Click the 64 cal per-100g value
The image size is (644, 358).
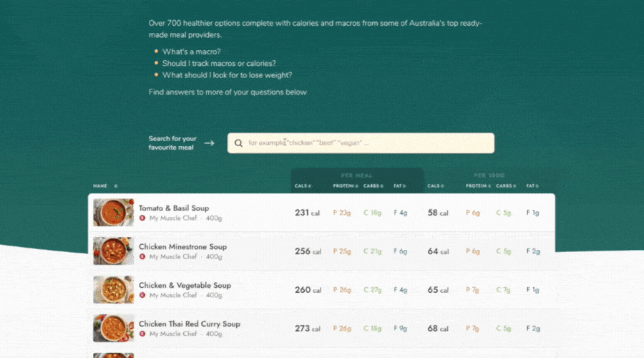tap(438, 251)
